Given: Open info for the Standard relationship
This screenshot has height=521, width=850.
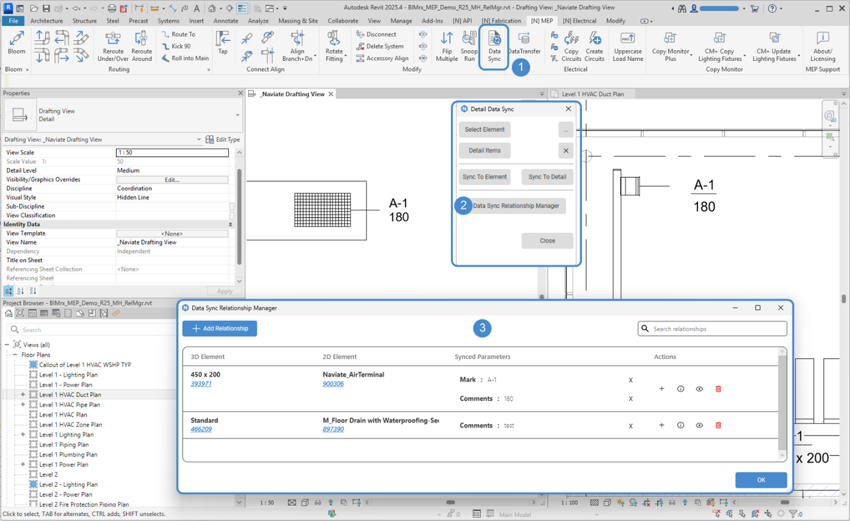Looking at the screenshot, I should point(680,425).
